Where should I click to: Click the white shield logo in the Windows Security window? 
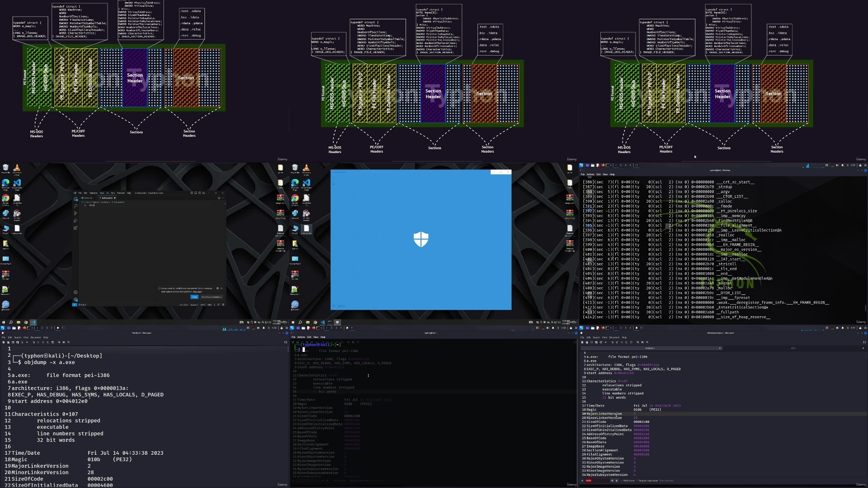(x=421, y=239)
